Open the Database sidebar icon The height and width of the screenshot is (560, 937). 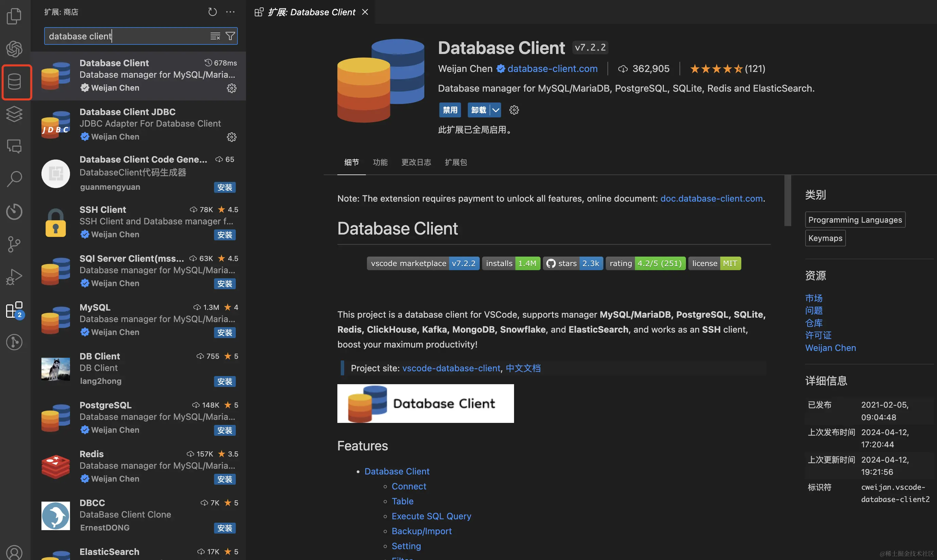pyautogui.click(x=15, y=82)
